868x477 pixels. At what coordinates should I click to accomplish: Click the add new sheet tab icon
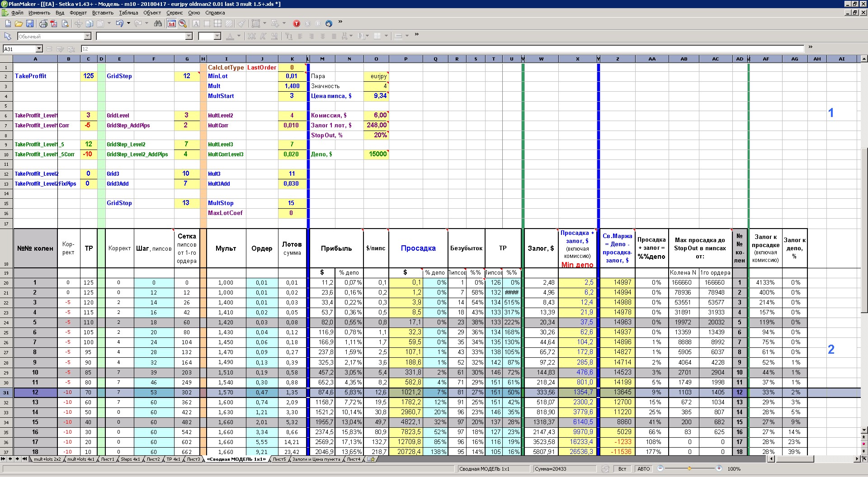tap(371, 459)
